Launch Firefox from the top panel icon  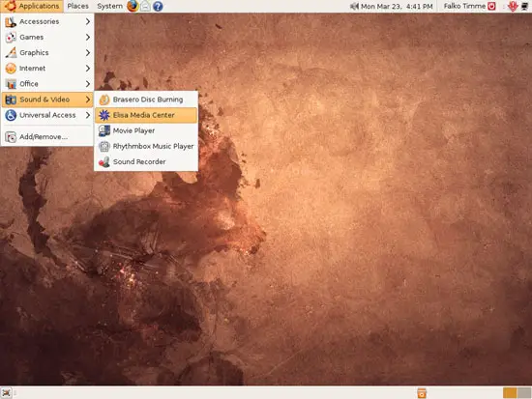[133, 6]
